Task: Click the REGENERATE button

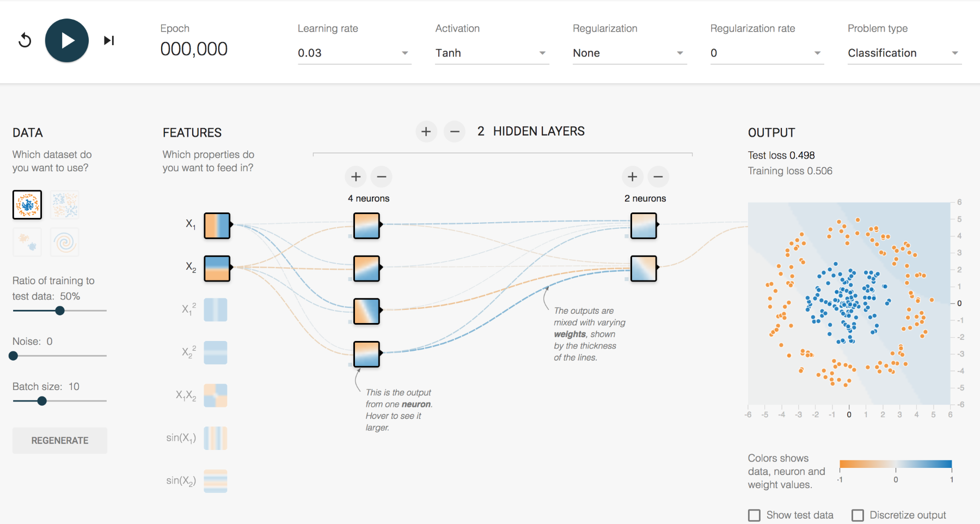Action: (x=60, y=441)
